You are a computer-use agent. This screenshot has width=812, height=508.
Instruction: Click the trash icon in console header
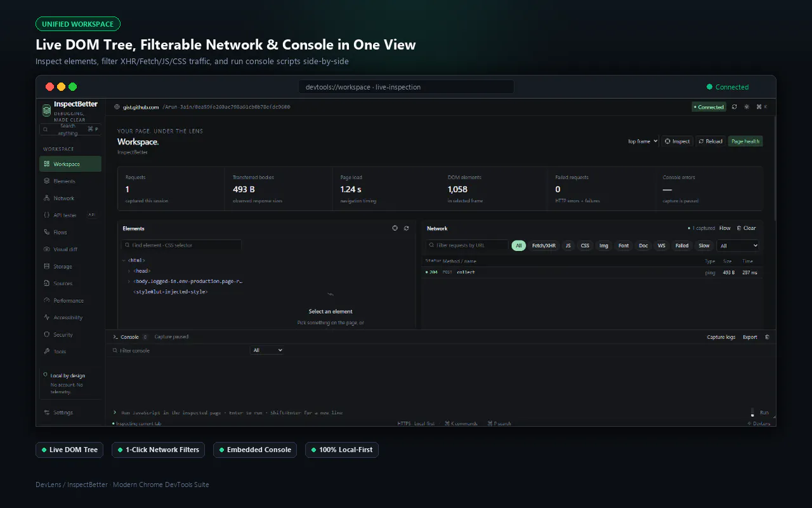(767, 337)
